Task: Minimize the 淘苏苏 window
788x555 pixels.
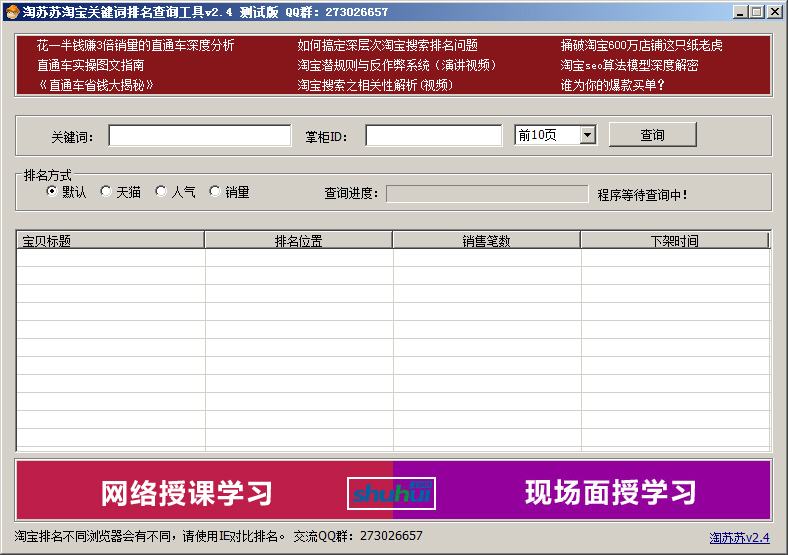Action: tap(739, 12)
